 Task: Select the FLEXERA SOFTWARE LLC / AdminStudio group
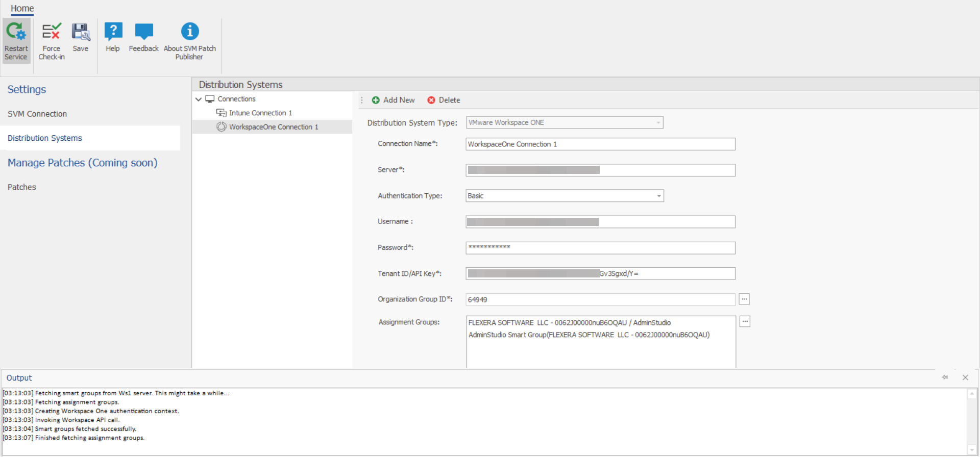(x=570, y=323)
